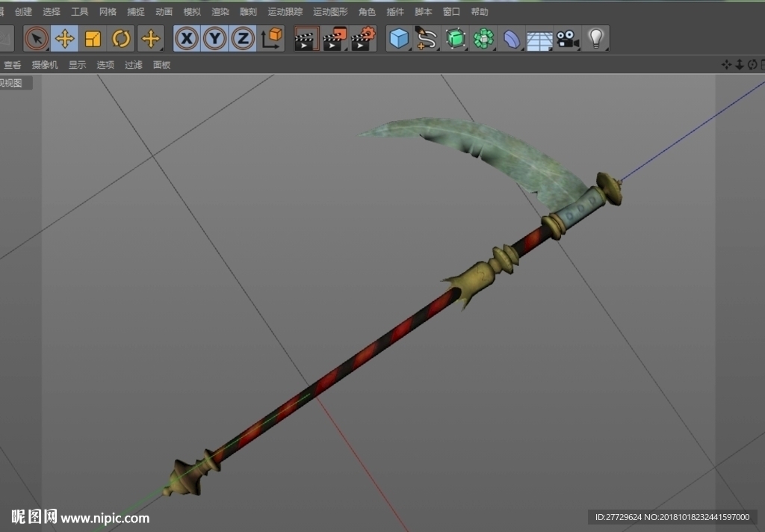This screenshot has height=532, width=765.
Task: Toggle Y axis lock
Action: click(215, 39)
